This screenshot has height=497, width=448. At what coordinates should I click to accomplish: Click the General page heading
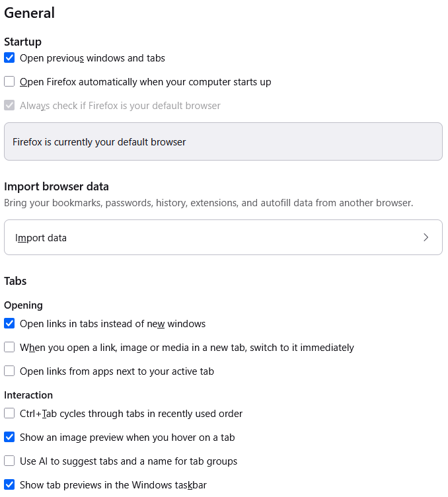(x=30, y=13)
